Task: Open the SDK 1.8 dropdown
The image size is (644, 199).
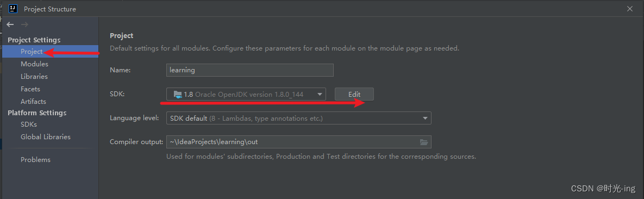Action: pos(246,94)
